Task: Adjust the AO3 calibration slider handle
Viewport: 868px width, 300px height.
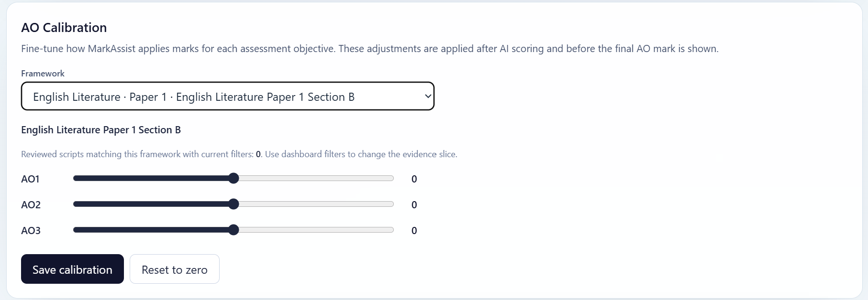Action: [x=233, y=230]
